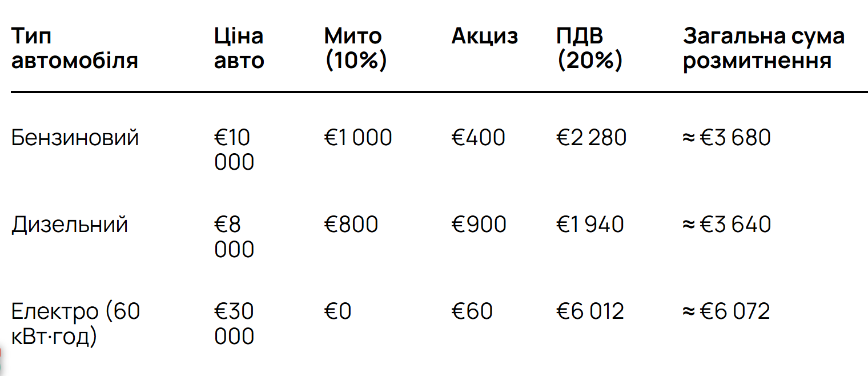This screenshot has height=376, width=868.
Task: Click the €6 012 VAT value
Action: [x=590, y=311]
